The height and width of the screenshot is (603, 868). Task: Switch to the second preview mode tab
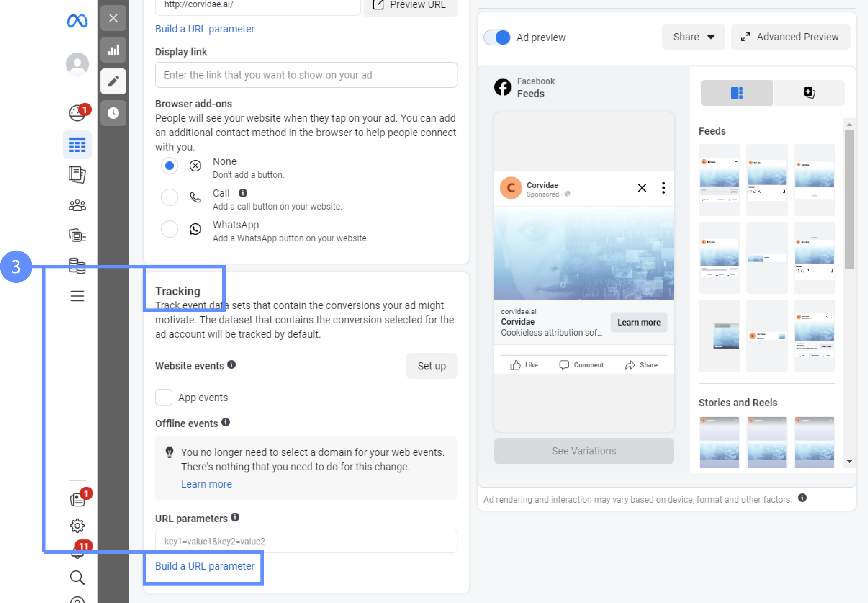point(809,93)
